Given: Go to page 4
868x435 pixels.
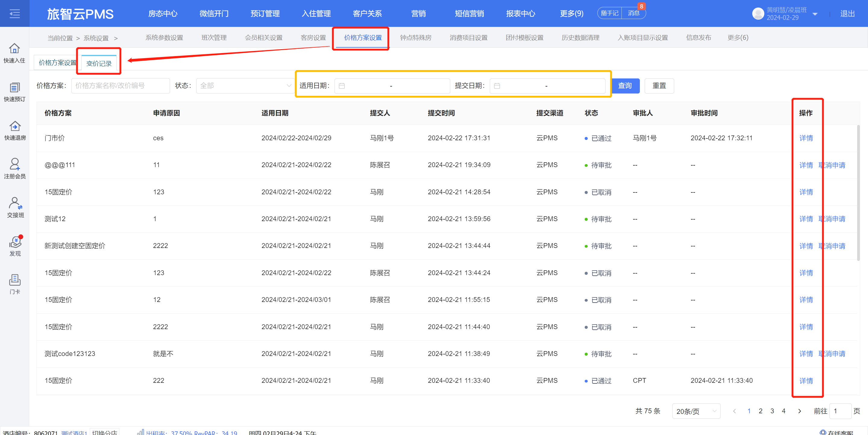Looking at the screenshot, I should coord(784,411).
